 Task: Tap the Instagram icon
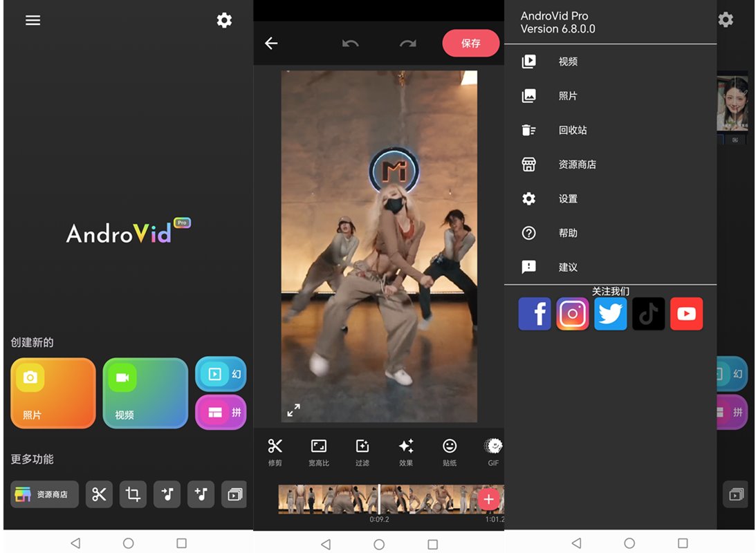[573, 314]
